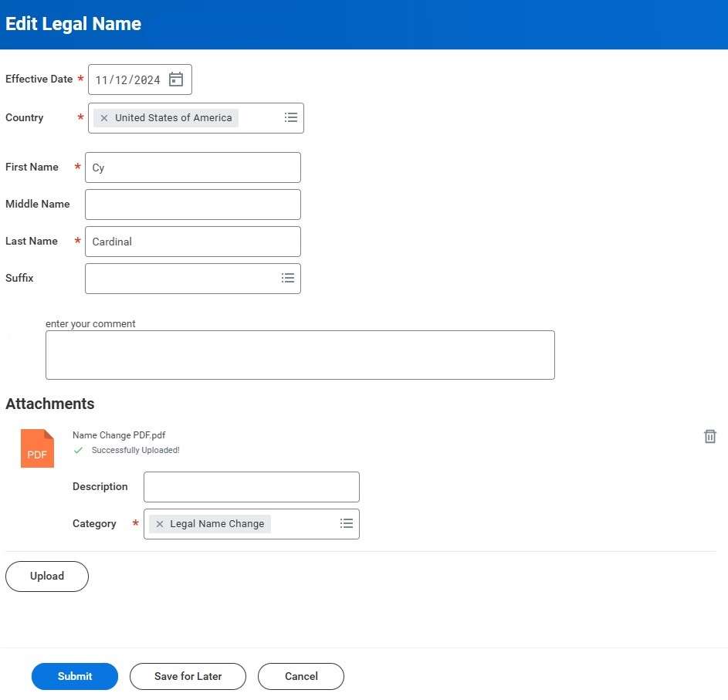Click the Edit Legal Name page title
This screenshot has width=728, height=700.
[x=73, y=24]
